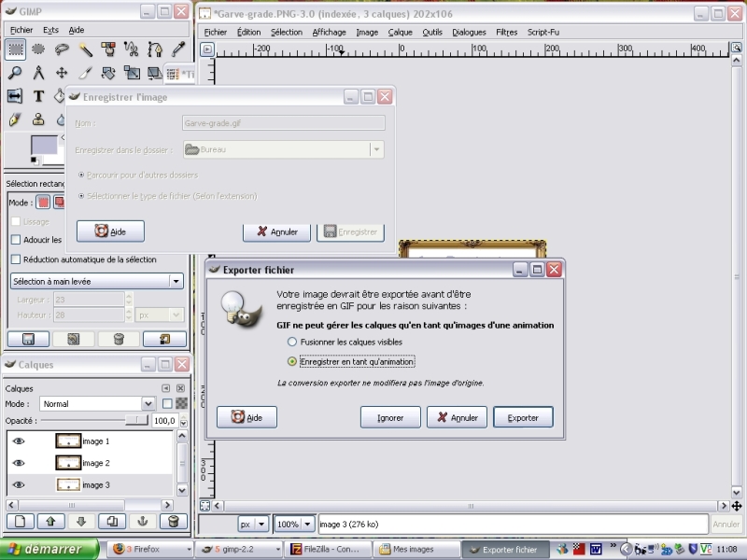Select the Flip tool

tap(15, 96)
